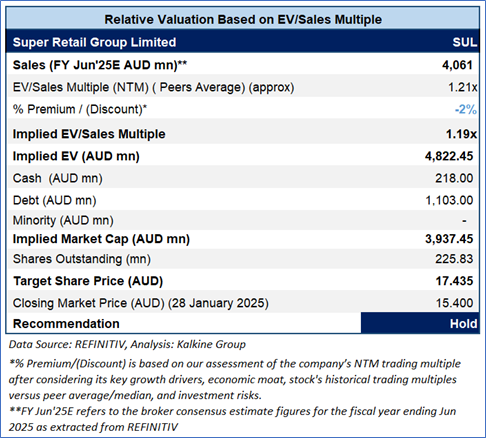Click the '**FY Jun'25E refers to' footnote

(x=232, y=419)
